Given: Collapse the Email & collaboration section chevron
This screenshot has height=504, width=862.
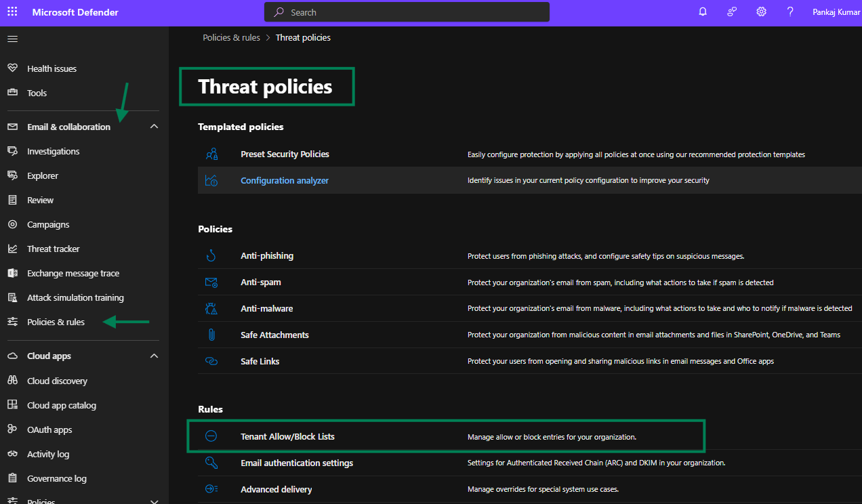Looking at the screenshot, I should [154, 127].
